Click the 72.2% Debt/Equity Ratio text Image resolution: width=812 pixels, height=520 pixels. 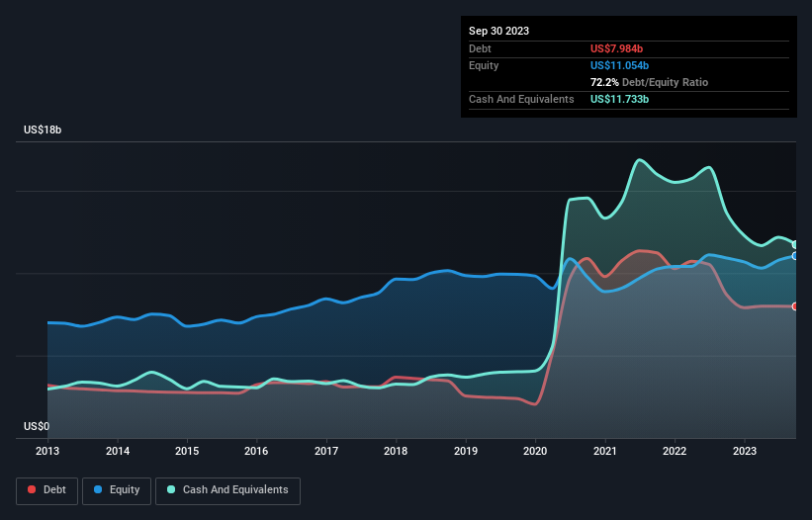(649, 82)
